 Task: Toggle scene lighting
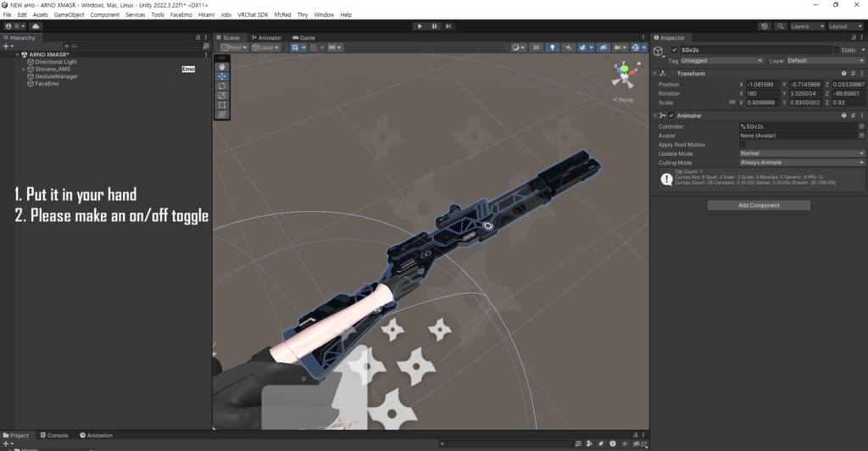(x=552, y=47)
